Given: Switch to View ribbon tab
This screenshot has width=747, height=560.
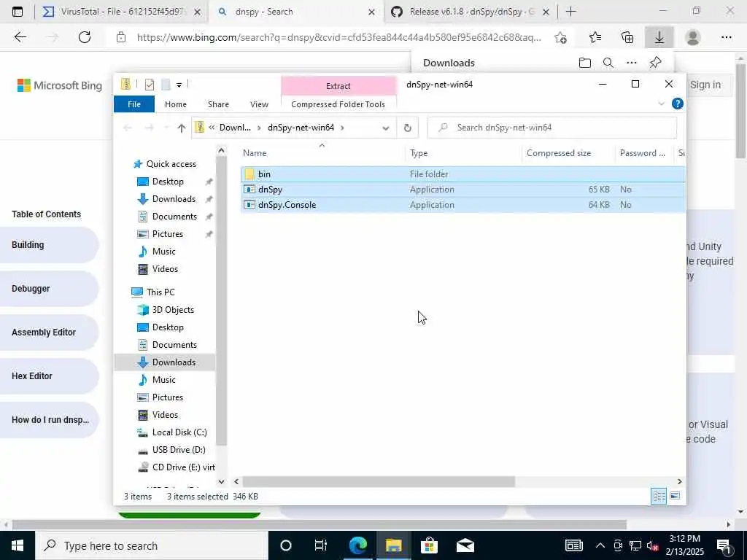Looking at the screenshot, I should point(259,104).
